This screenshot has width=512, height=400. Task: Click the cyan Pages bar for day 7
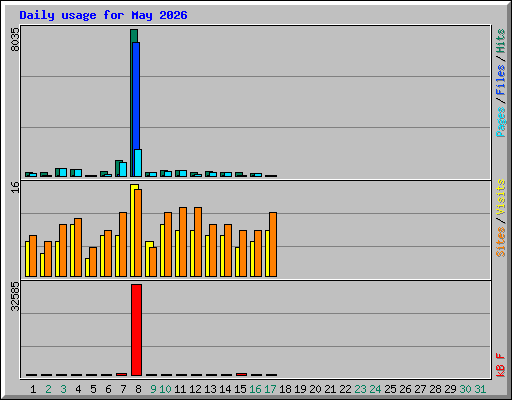[x=123, y=169]
